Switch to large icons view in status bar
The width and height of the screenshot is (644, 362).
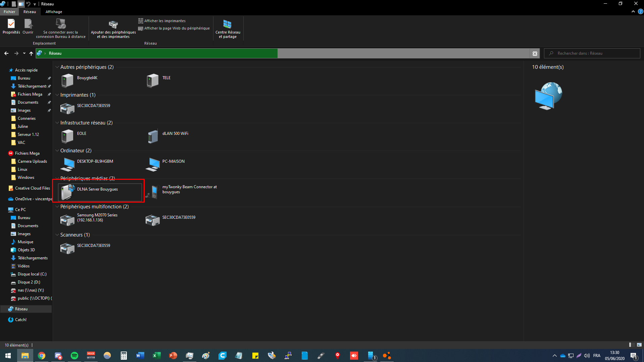639,345
